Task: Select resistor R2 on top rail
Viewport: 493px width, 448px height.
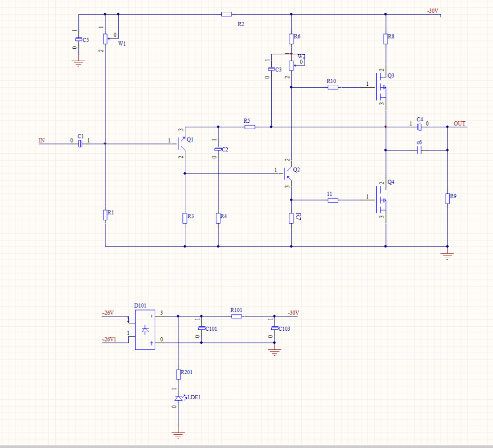Action: pos(227,14)
